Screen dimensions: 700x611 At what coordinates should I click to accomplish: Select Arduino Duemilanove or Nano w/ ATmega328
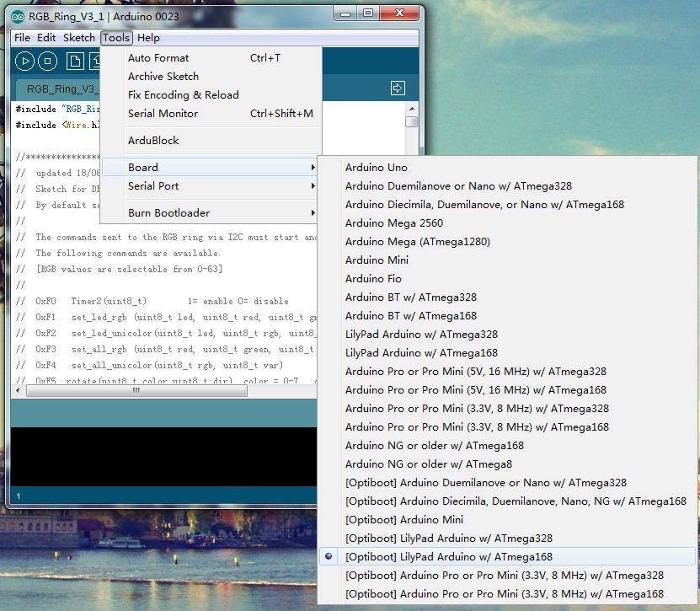tap(507, 185)
